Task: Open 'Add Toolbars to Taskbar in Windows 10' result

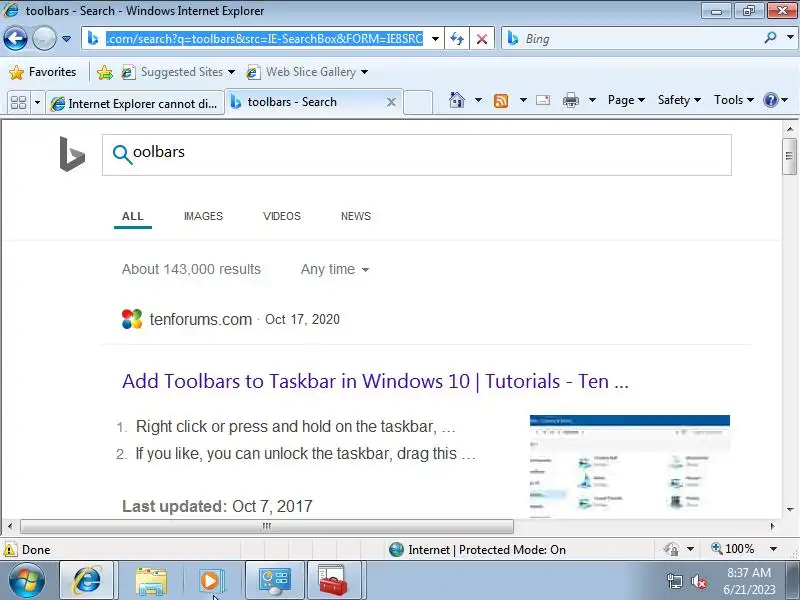Action: (376, 381)
